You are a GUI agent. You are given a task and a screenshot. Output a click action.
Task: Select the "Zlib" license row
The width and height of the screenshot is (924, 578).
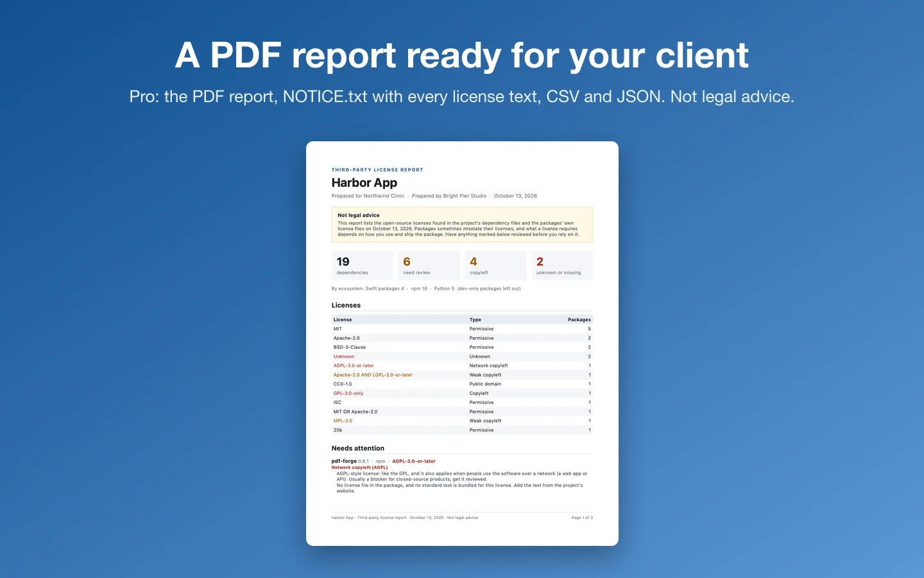[x=462, y=430]
